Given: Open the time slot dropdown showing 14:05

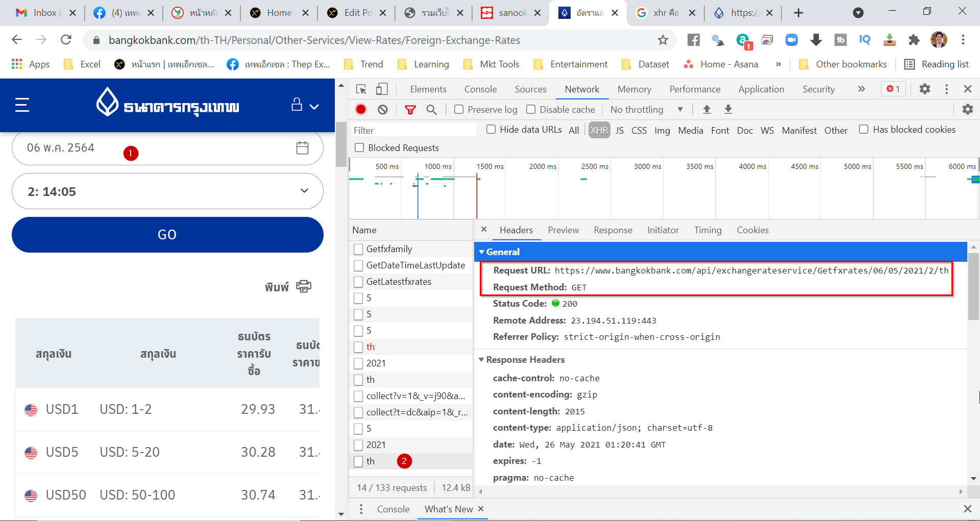Looking at the screenshot, I should (167, 191).
